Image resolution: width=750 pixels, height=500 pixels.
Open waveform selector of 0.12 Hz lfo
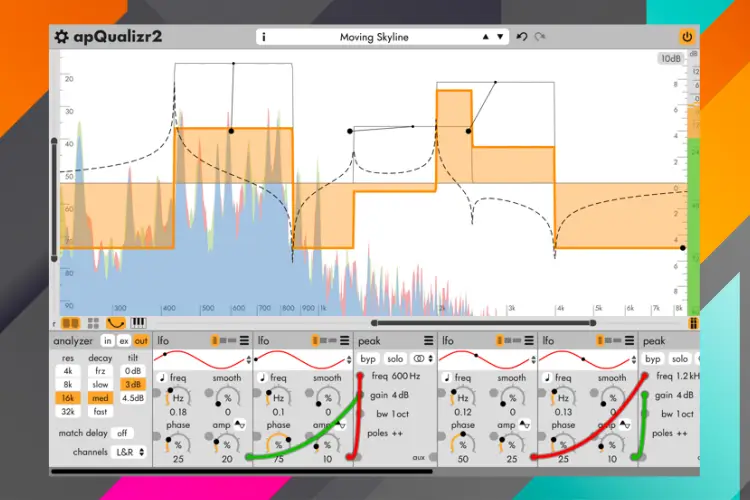tap(533, 360)
